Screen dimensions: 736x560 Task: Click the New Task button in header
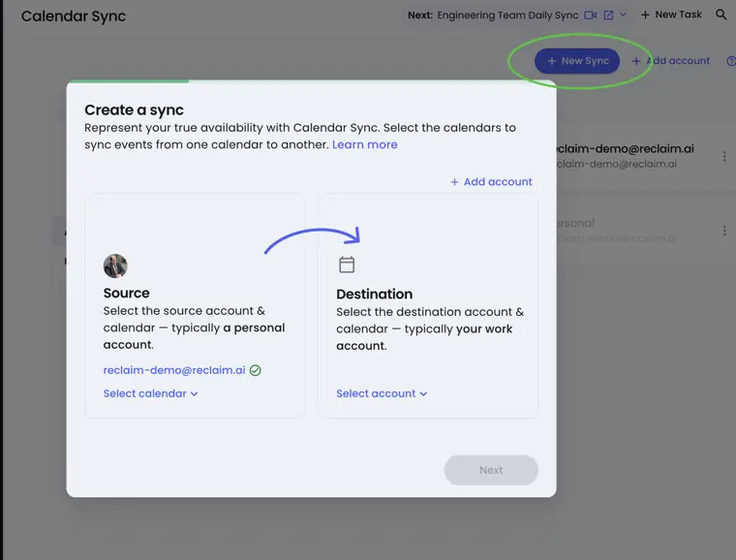tap(671, 15)
